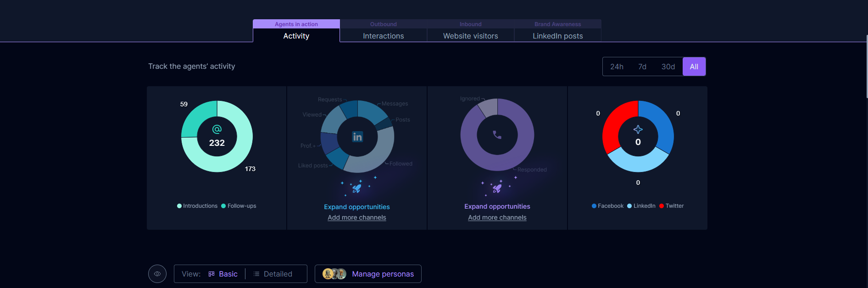Select the 24h time range
This screenshot has width=868, height=288.
tap(617, 67)
